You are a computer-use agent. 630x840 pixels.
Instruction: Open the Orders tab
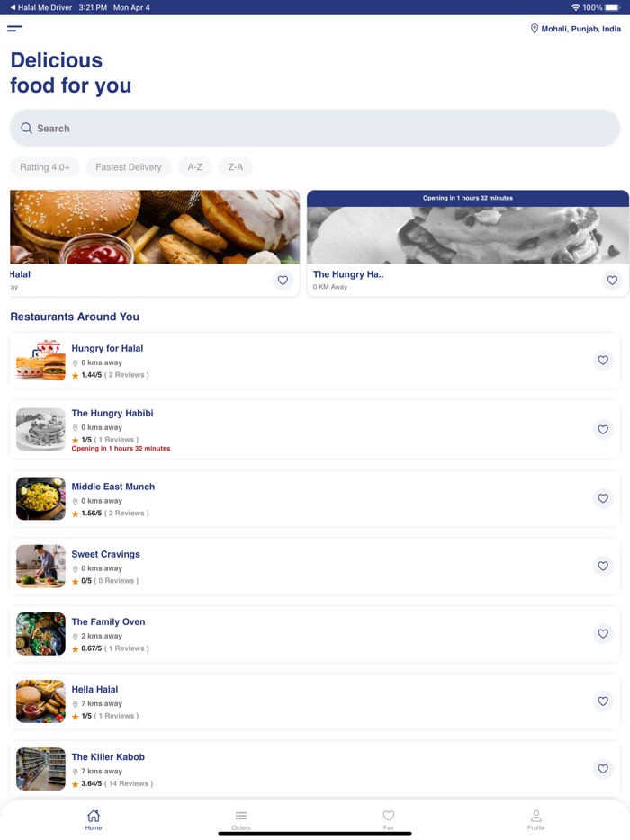click(241, 819)
